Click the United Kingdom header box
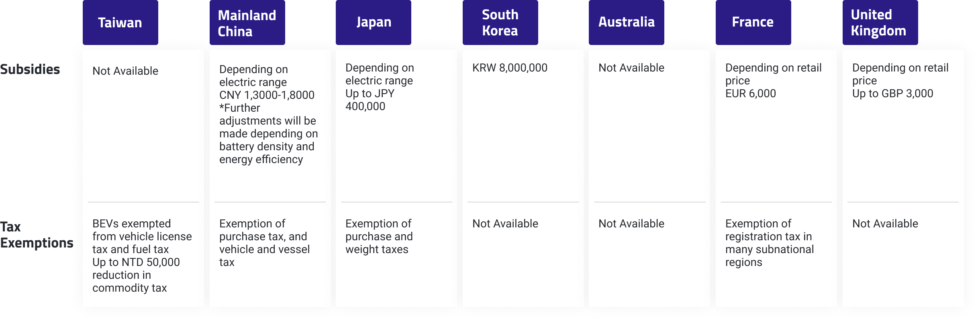The image size is (980, 323). (x=880, y=22)
